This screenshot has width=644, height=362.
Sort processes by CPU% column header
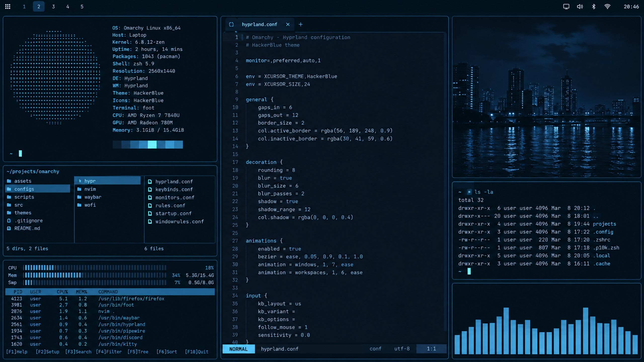[62, 292]
